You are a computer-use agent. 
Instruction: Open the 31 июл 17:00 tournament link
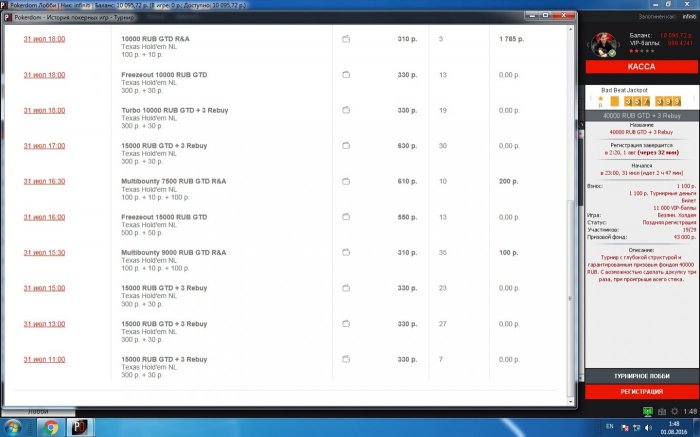(44, 146)
